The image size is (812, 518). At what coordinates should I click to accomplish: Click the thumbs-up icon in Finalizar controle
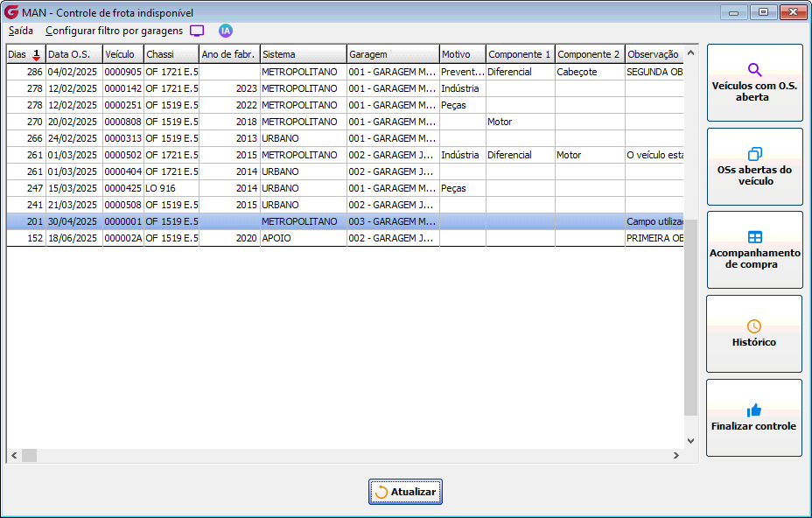[x=754, y=410]
